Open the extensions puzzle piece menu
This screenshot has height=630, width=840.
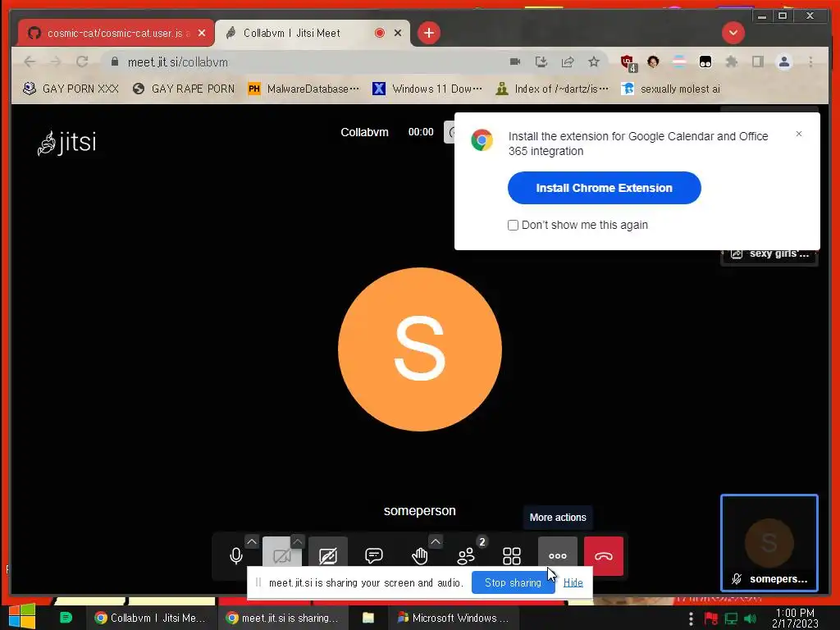point(731,62)
